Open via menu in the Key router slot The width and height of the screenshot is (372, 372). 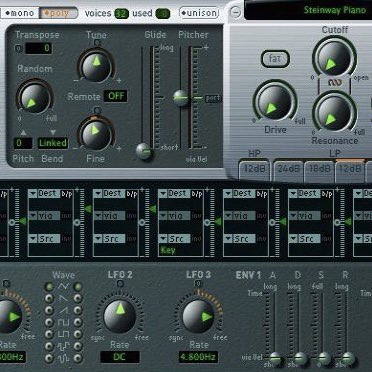click(175, 216)
